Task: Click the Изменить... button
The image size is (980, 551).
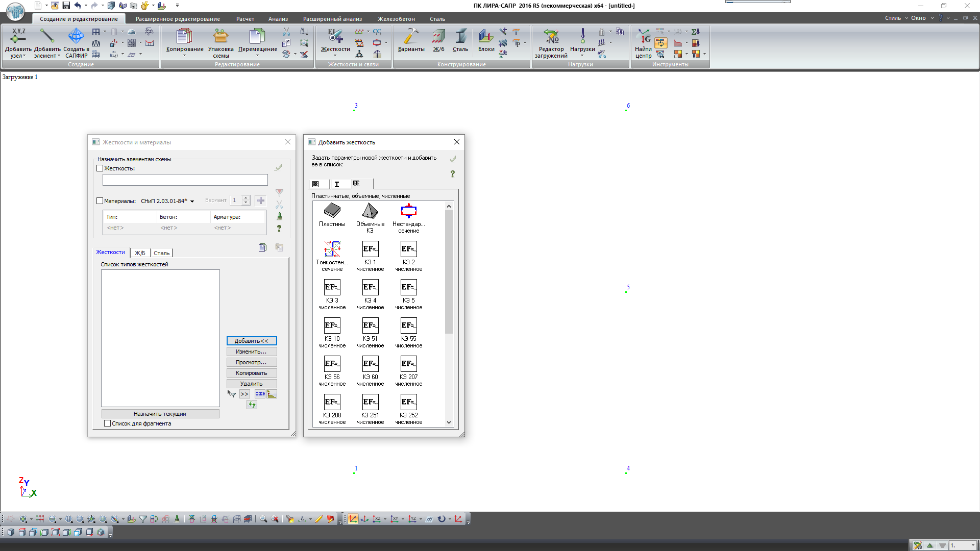Action: click(251, 352)
